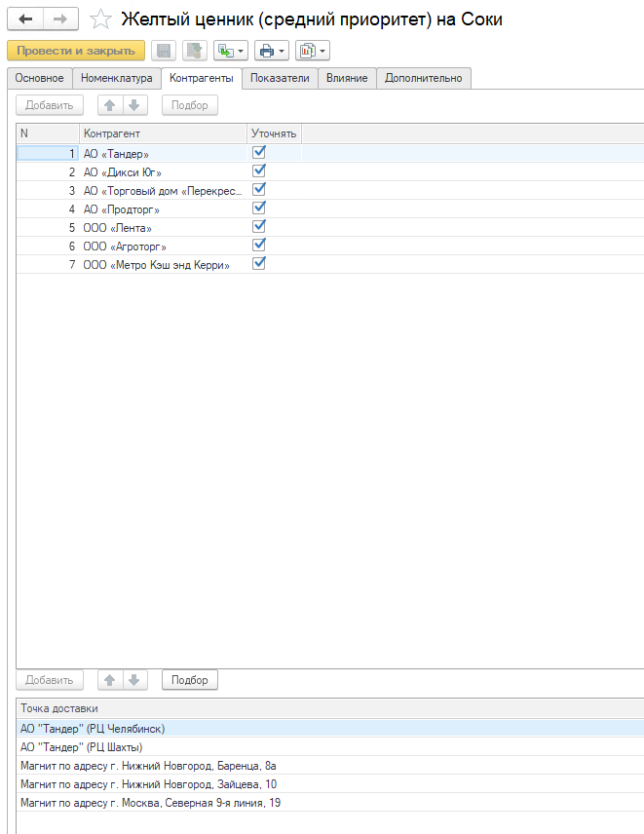Open the print dropdown menu
The image size is (644, 834).
(272, 51)
